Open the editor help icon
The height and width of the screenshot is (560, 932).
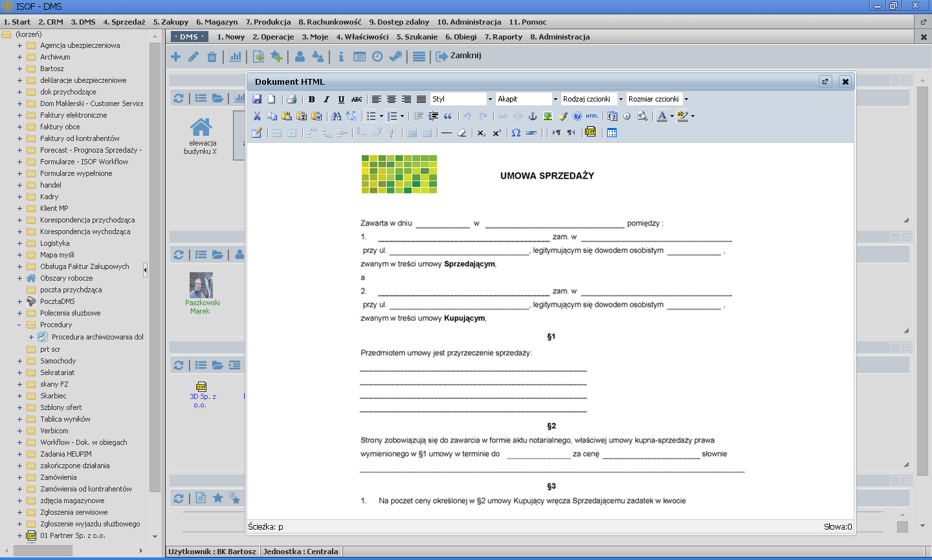tap(577, 116)
